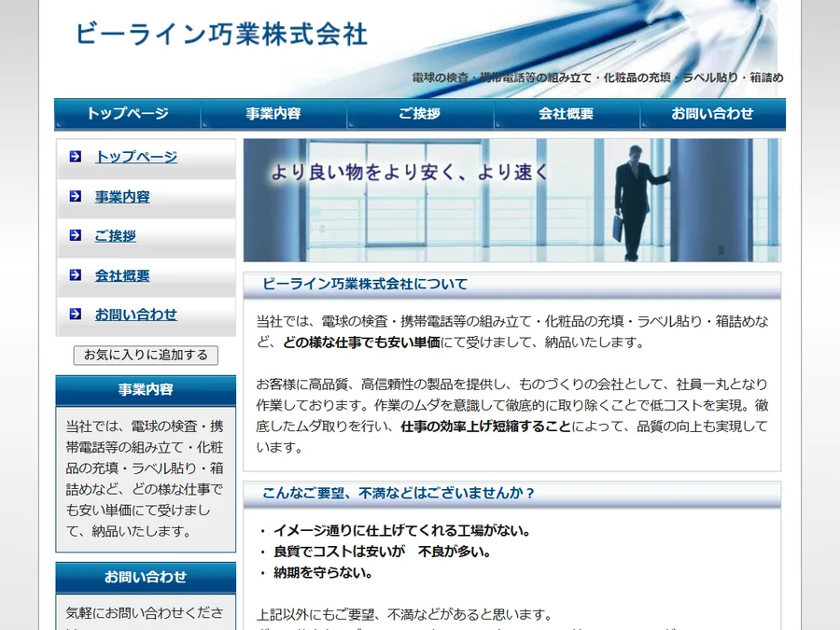Click sidebar paragraph starting 当社では、電球の検査
The image size is (840, 630).
[x=145, y=479]
